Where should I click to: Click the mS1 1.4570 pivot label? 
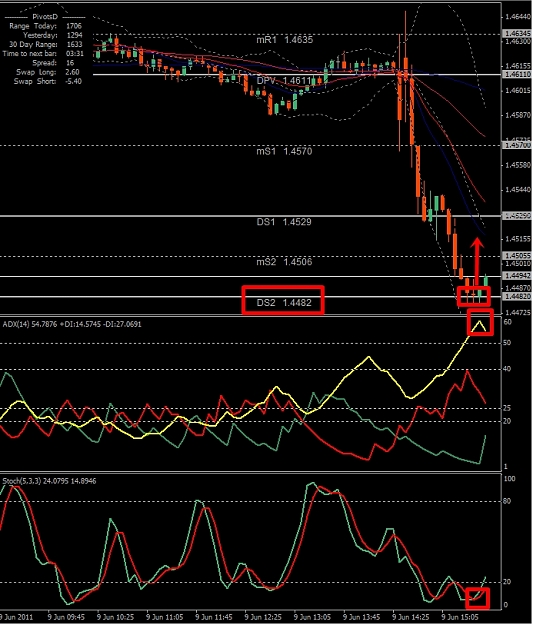284,151
